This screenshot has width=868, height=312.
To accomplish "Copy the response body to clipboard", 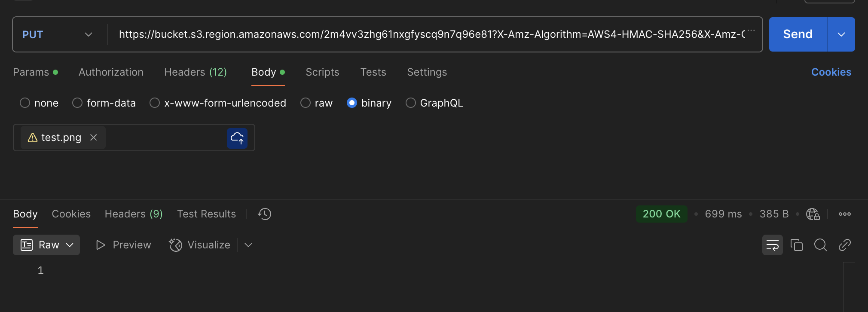I will 797,245.
